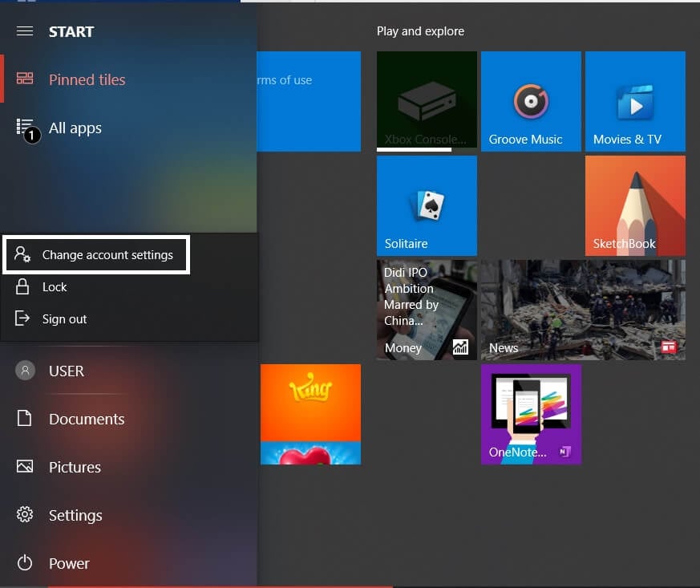Click the Settings gear icon
Image resolution: width=700 pixels, height=588 pixels.
click(25, 514)
